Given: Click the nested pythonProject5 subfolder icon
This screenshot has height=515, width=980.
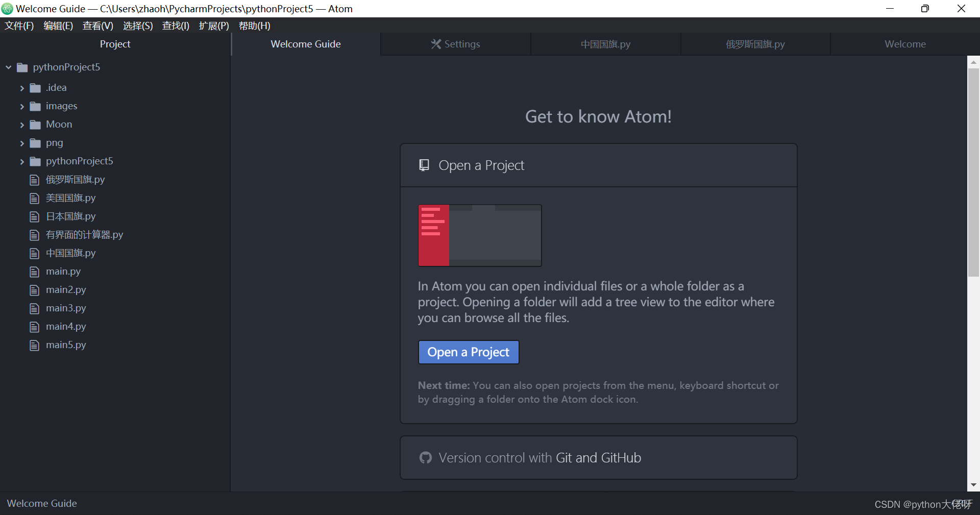Looking at the screenshot, I should [35, 161].
